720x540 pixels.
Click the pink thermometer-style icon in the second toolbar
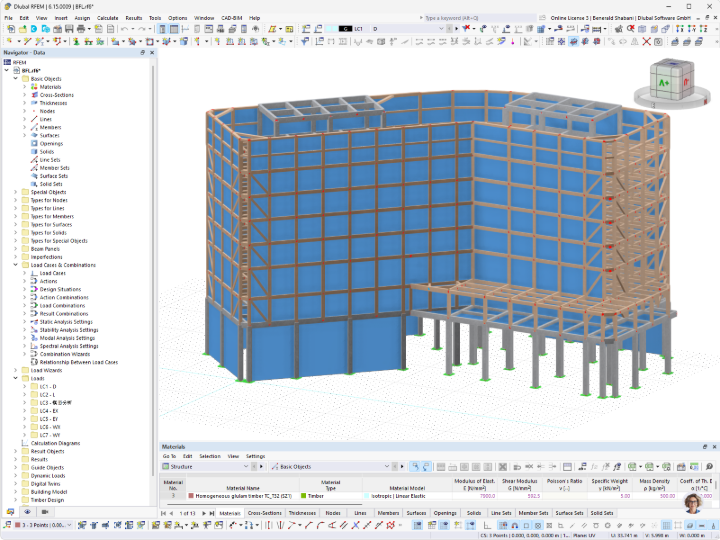(512, 41)
